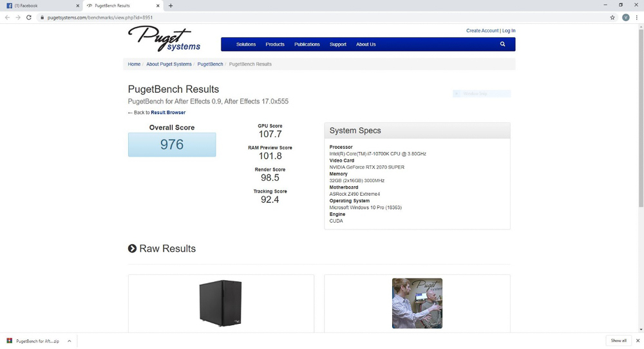Open the About Us menu
The image size is (644, 349).
pos(366,44)
